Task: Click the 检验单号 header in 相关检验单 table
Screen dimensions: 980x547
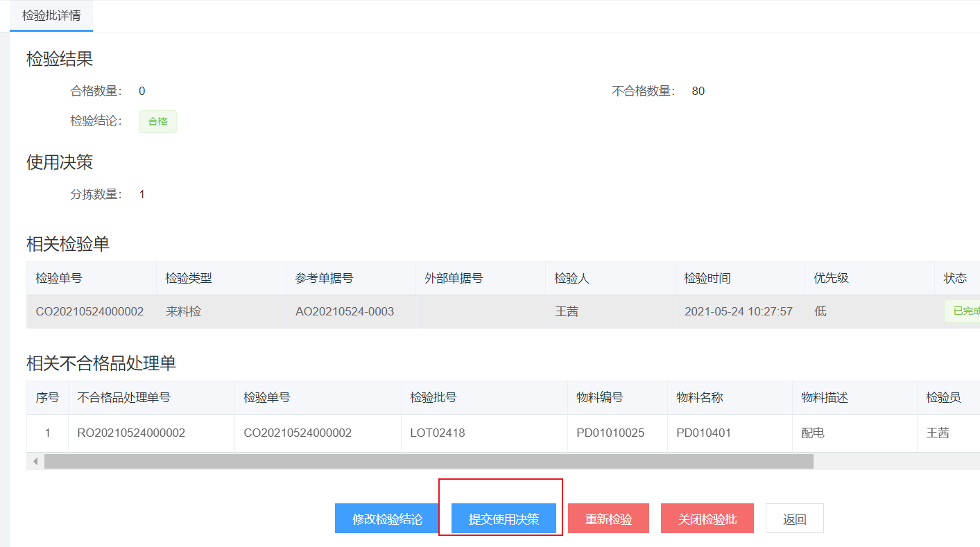Action: coord(59,278)
